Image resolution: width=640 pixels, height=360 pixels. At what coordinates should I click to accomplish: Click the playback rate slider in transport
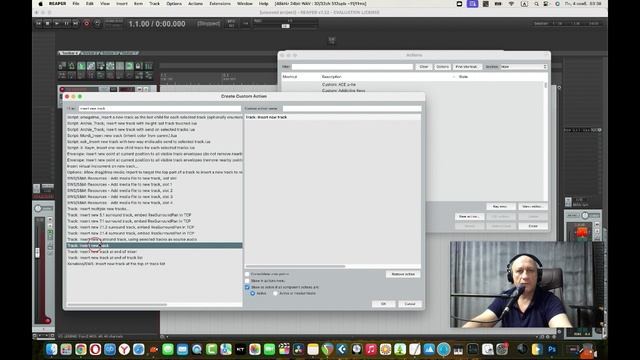tap(286, 26)
